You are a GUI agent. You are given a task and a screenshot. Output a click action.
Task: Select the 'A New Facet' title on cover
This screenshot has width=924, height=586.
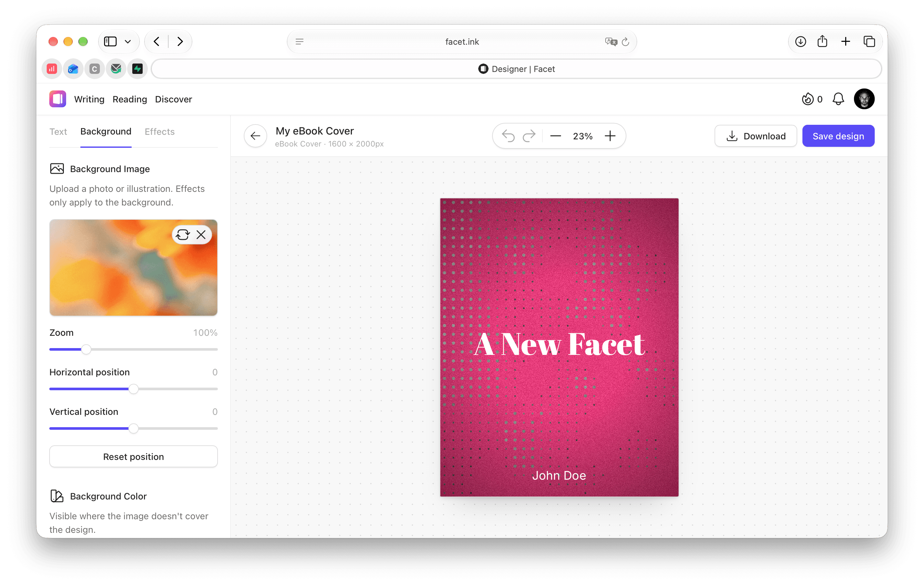point(559,344)
